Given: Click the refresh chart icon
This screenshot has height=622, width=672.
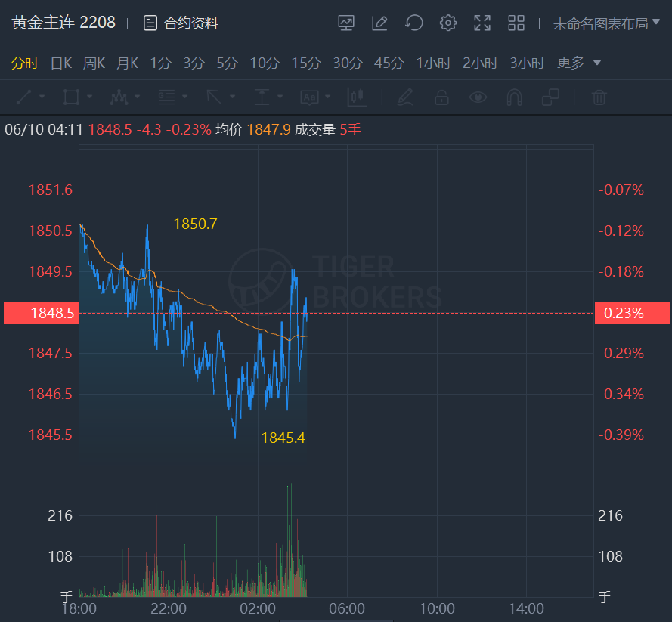Looking at the screenshot, I should point(414,23).
